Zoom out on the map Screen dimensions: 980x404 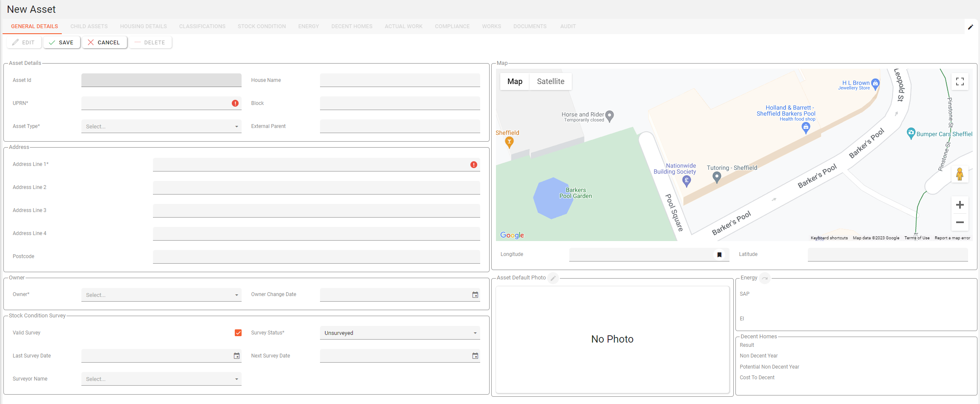click(x=960, y=222)
